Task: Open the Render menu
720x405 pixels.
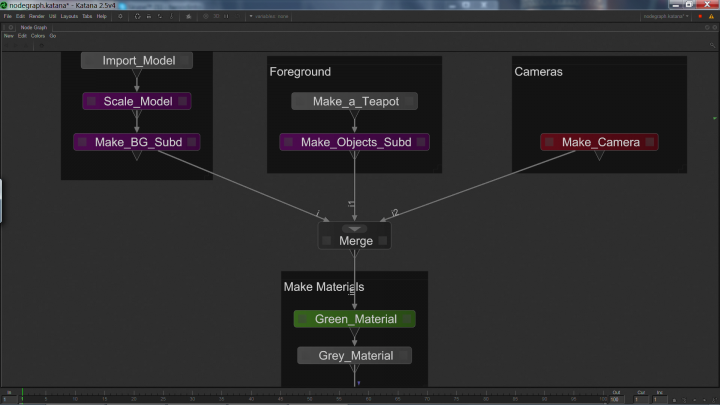Action: pyautogui.click(x=35, y=17)
